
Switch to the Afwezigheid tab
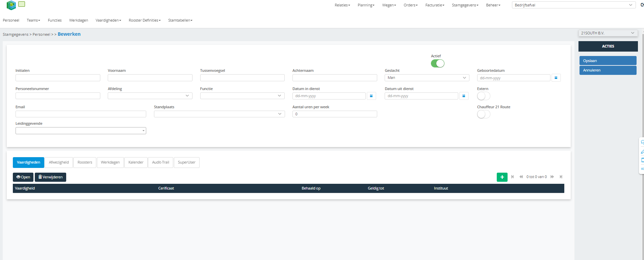[x=59, y=163]
